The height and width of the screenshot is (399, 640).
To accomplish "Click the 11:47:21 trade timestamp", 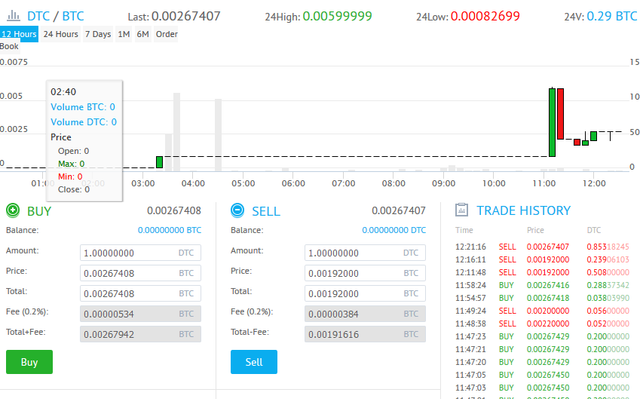I will pyautogui.click(x=471, y=349).
